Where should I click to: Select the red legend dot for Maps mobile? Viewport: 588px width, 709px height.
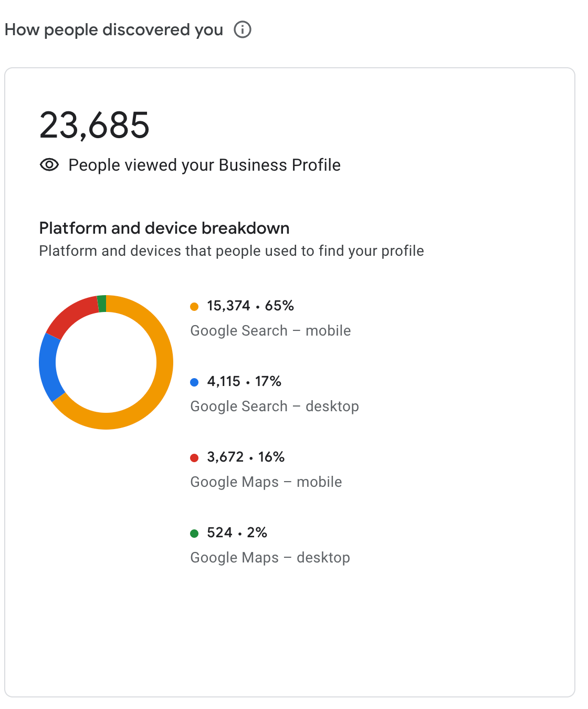(195, 457)
